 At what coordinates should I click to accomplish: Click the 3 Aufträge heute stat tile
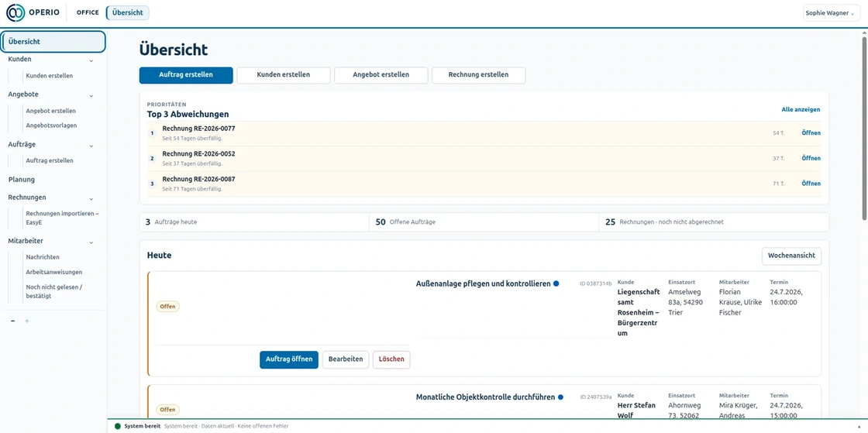click(255, 222)
